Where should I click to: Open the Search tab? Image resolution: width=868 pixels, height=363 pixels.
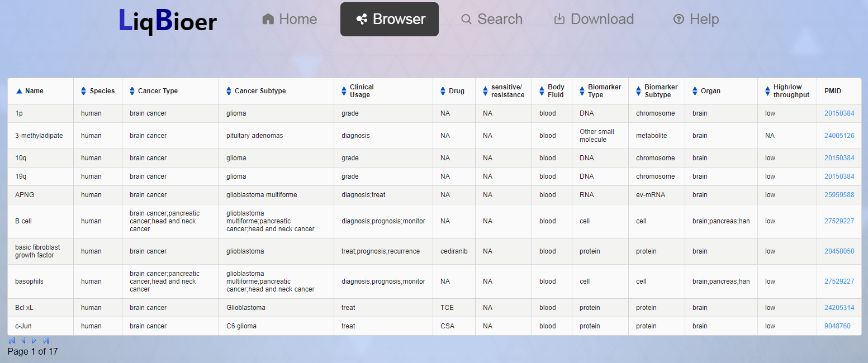492,20
